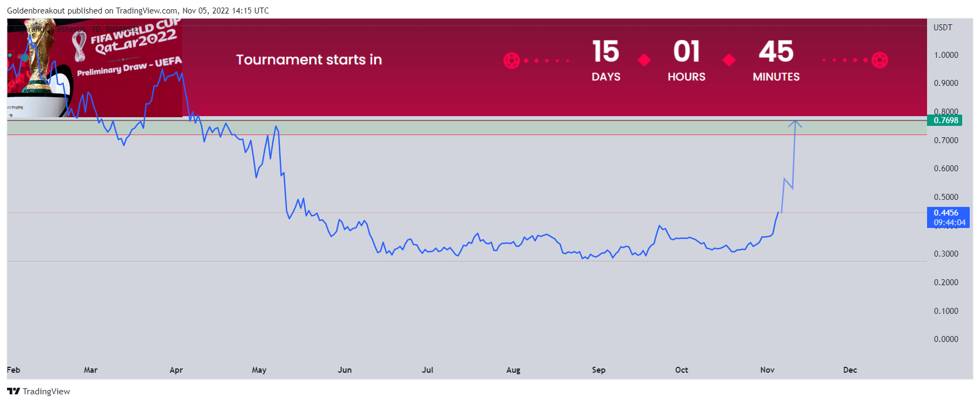Screen dimensions: 980x403
Task: Click the left soccer ball icon in banner
Action: click(x=512, y=61)
